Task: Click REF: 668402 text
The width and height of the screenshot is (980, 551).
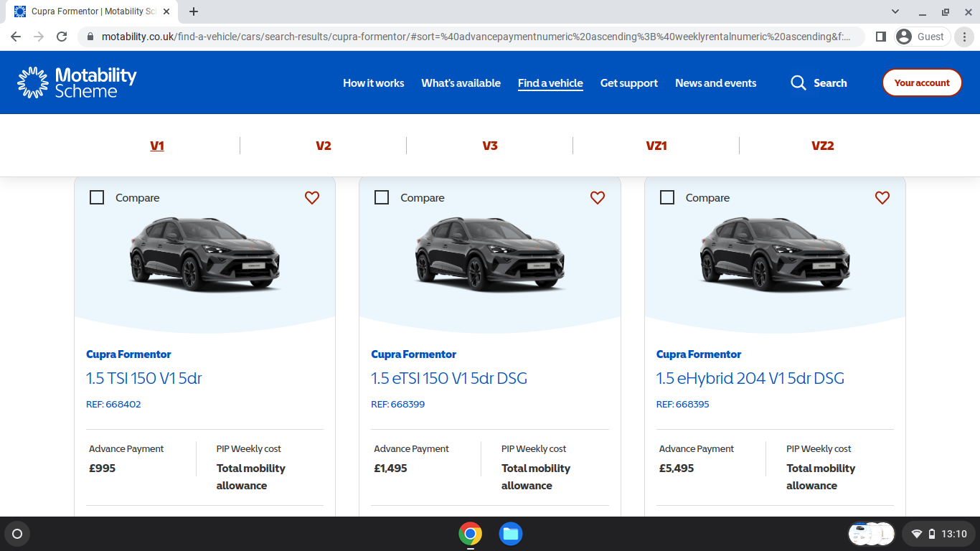Action: tap(113, 404)
